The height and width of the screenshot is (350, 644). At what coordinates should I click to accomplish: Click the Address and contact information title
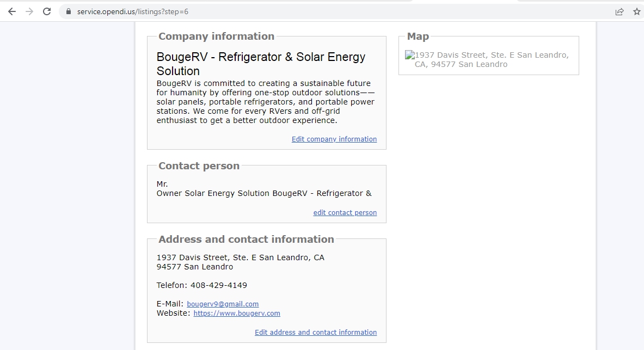click(x=246, y=239)
